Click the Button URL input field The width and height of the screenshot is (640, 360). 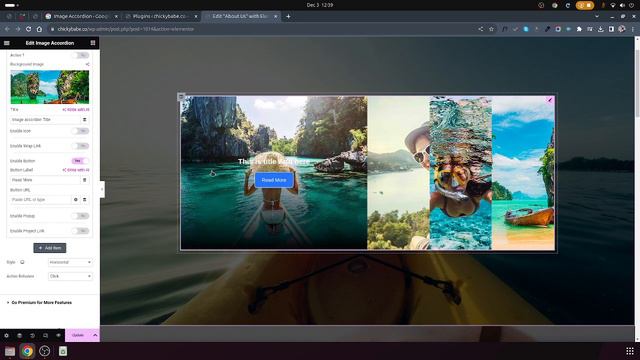40,200
